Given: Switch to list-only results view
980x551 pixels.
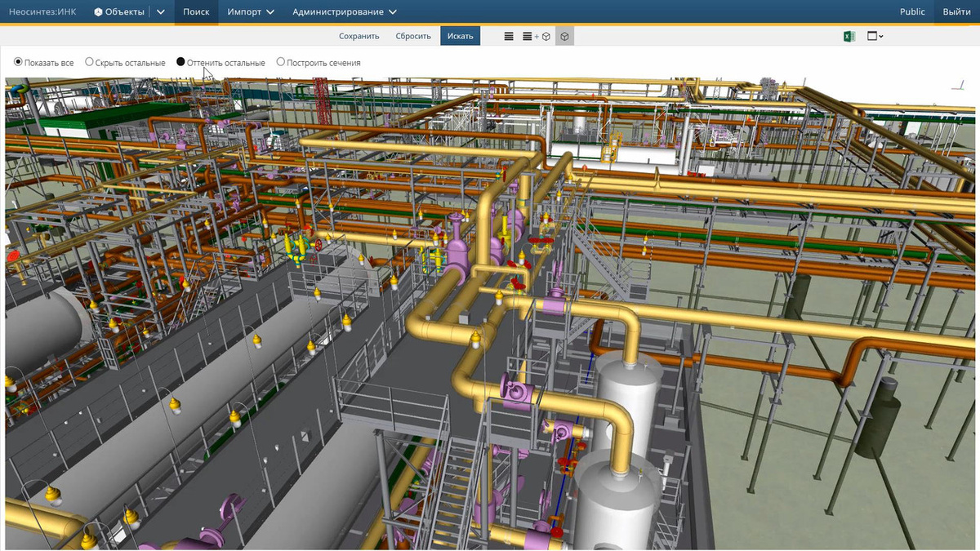Looking at the screenshot, I should click(x=509, y=36).
